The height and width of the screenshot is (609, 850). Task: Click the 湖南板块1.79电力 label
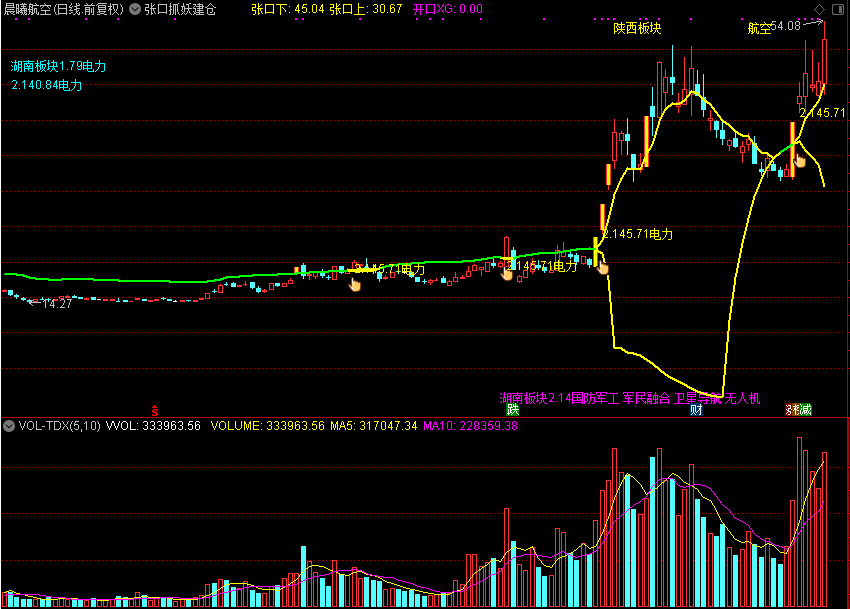tap(59, 66)
